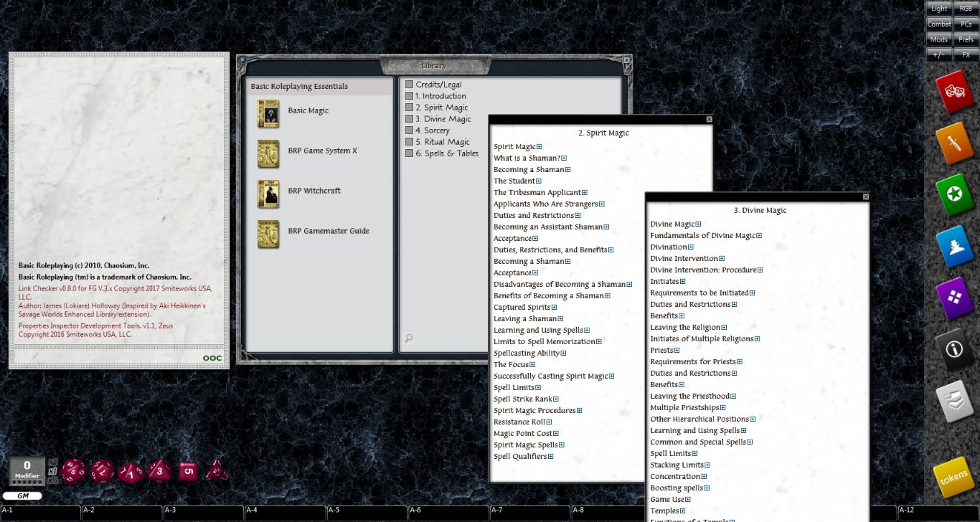The height and width of the screenshot is (522, 980).
Task: Select the BRP Witchcraft module
Action: coord(314,191)
